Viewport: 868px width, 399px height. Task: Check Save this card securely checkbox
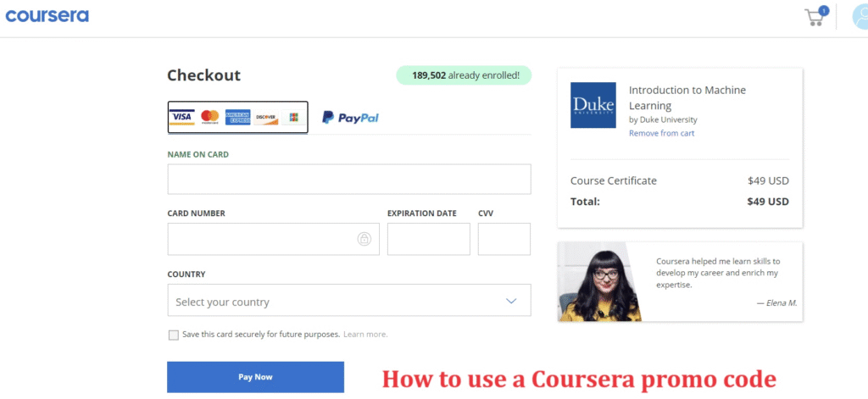[173, 335]
